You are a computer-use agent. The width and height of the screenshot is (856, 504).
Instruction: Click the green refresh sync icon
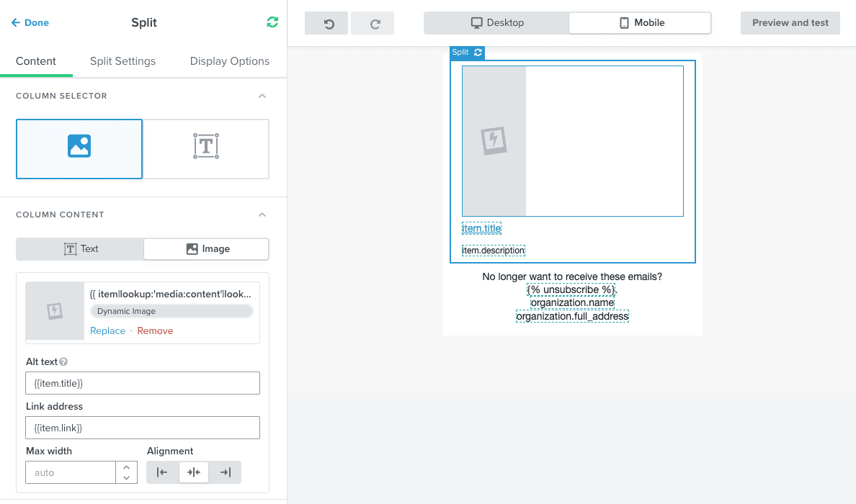point(272,22)
